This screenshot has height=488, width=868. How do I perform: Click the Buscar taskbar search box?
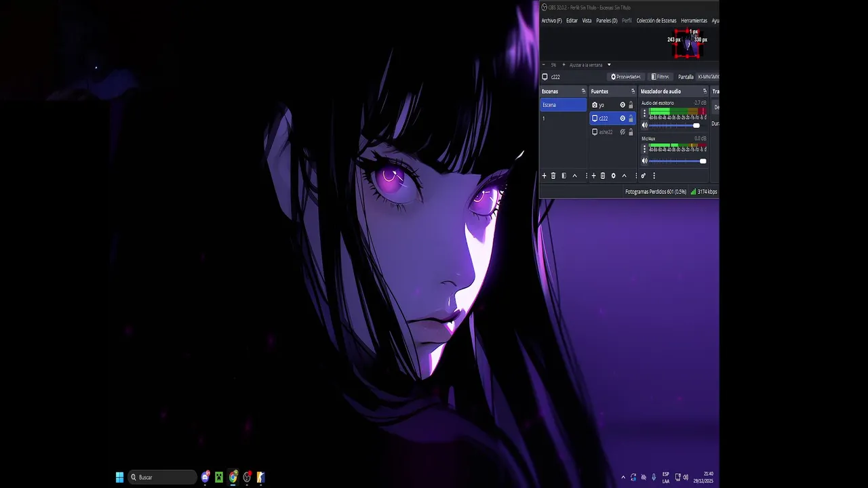click(x=162, y=477)
